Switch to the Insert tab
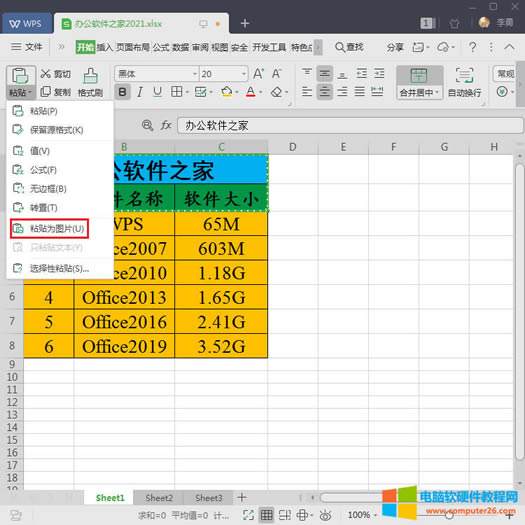Image resolution: width=525 pixels, height=525 pixels. click(105, 47)
